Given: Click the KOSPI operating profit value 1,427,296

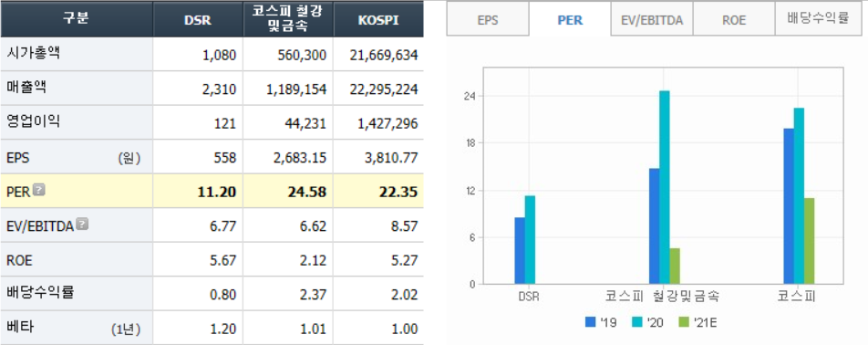Looking at the screenshot, I should coord(387,123).
